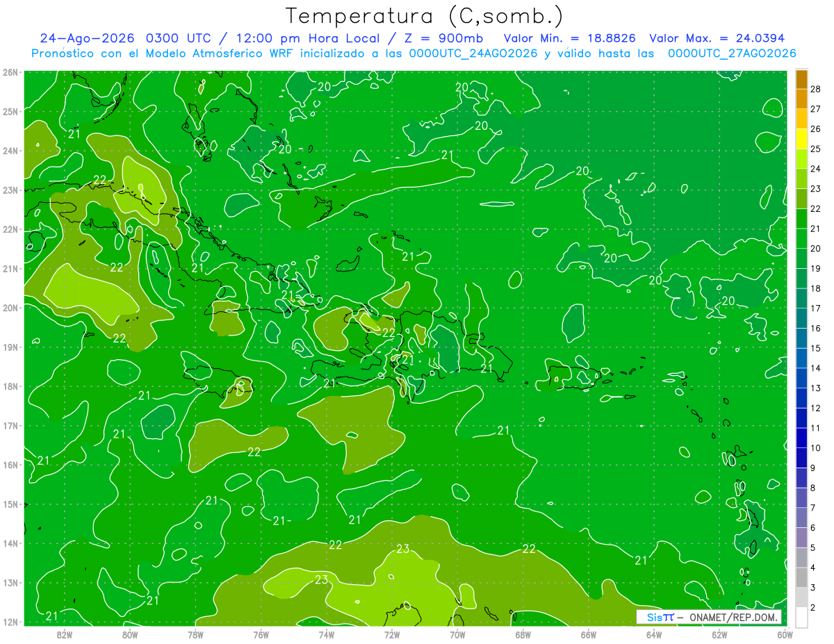Click the 62W longitude axis label
Image resolution: width=834 pixels, height=644 pixels.
coord(719,634)
